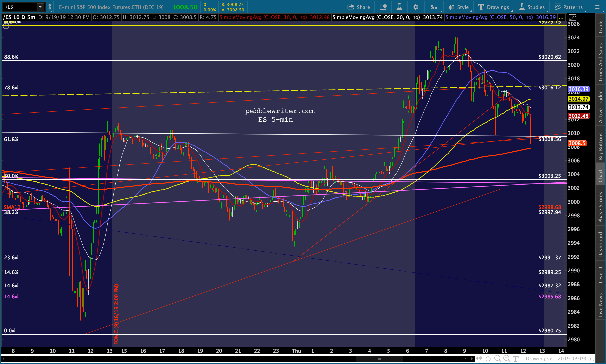Click the FOMC 2:00 PM vertical marker label
The image size is (606, 364).
pyautogui.click(x=116, y=314)
